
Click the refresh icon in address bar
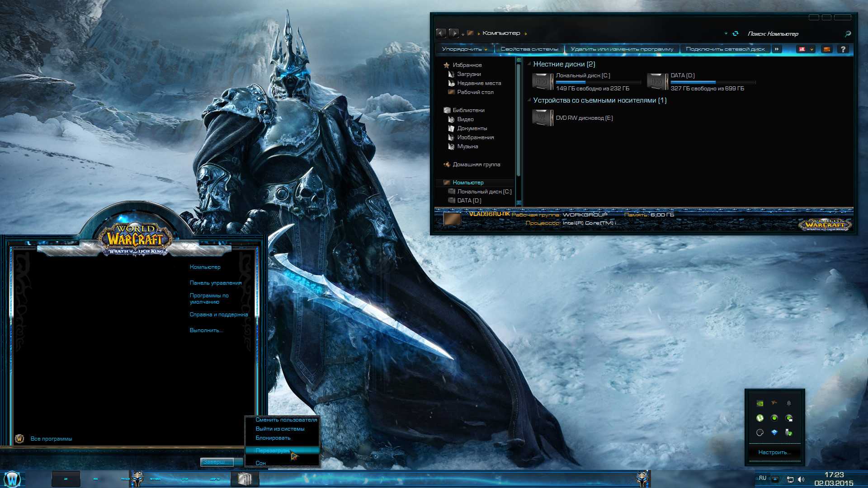(736, 33)
